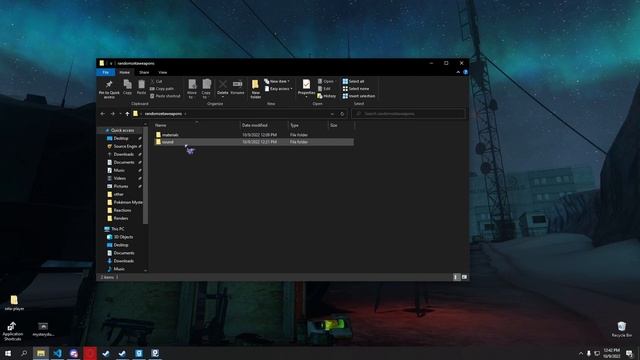
Task: Click the New folder icon
Action: tap(256, 84)
